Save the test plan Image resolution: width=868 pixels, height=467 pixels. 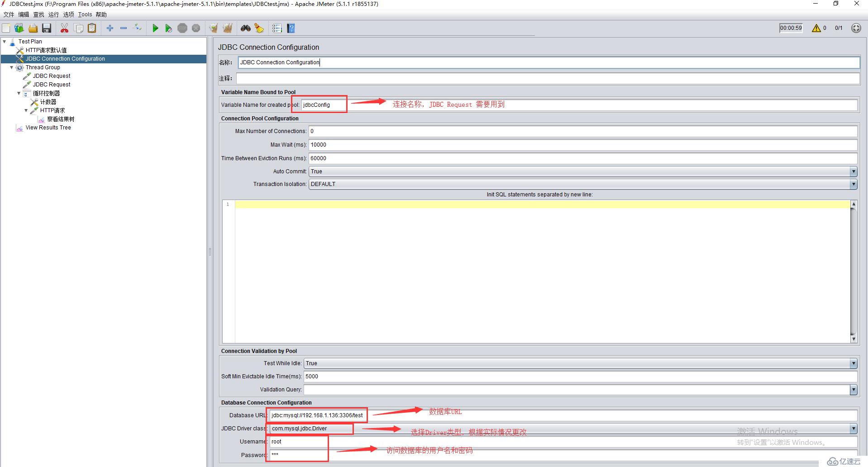[x=47, y=28]
